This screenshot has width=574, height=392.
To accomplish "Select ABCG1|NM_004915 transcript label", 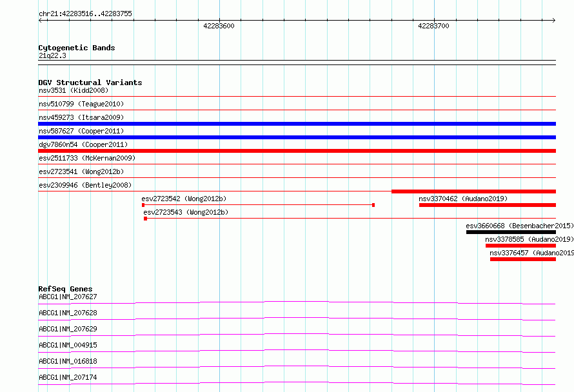I will 68,345.
